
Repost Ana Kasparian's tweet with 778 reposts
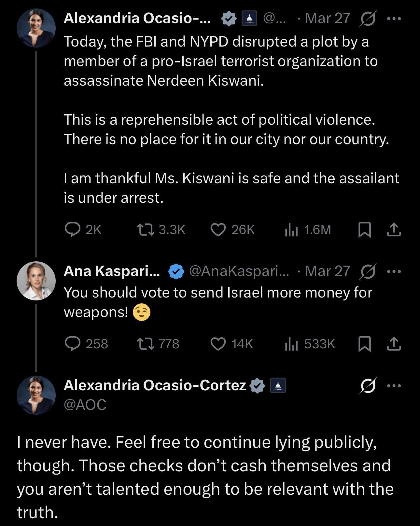[x=145, y=344]
